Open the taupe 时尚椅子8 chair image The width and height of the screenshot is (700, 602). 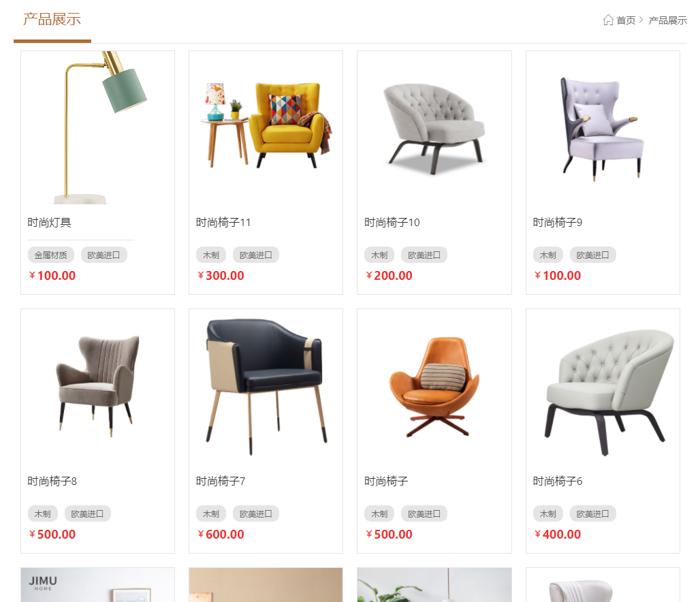[98, 386]
